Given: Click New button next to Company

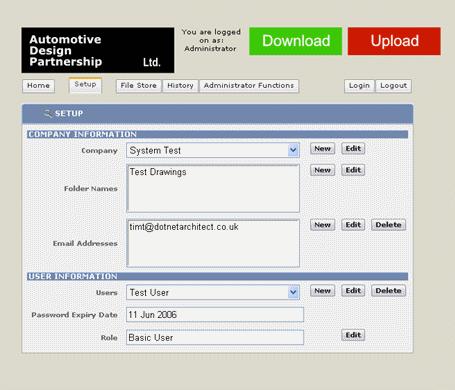Looking at the screenshot, I should (x=322, y=149).
